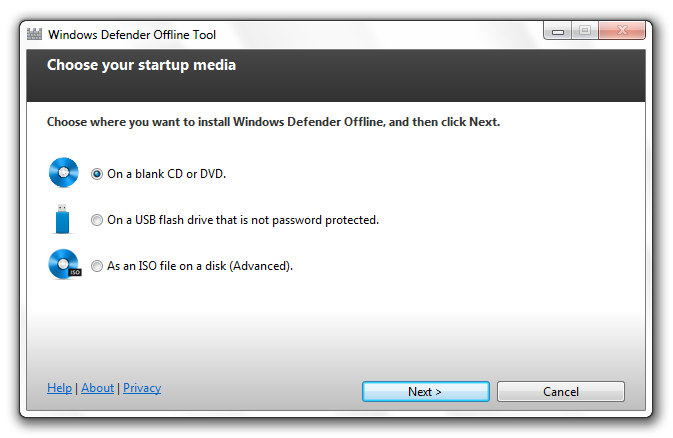Image resolution: width=673 pixels, height=438 pixels.
Task: Open the Help link
Action: tap(59, 388)
